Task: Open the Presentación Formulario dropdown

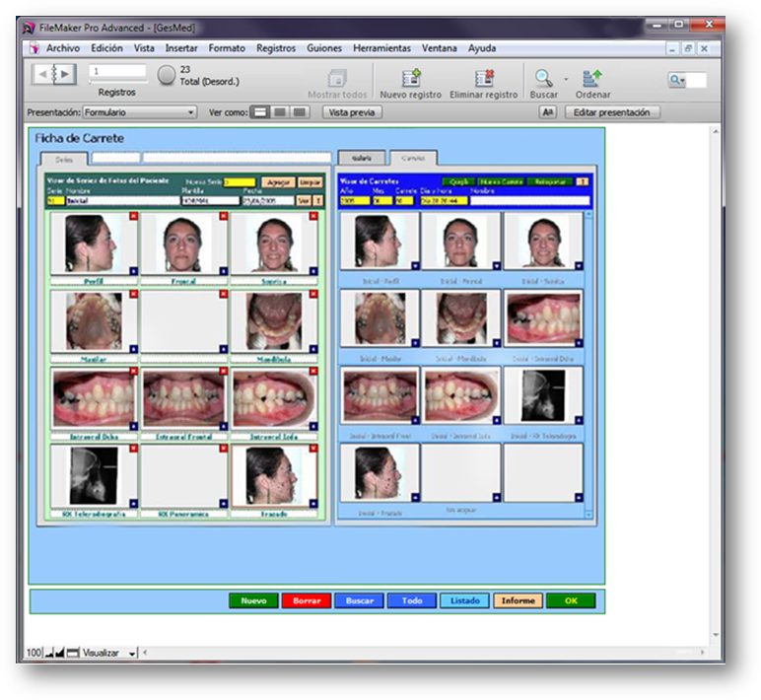Action: coord(140,112)
